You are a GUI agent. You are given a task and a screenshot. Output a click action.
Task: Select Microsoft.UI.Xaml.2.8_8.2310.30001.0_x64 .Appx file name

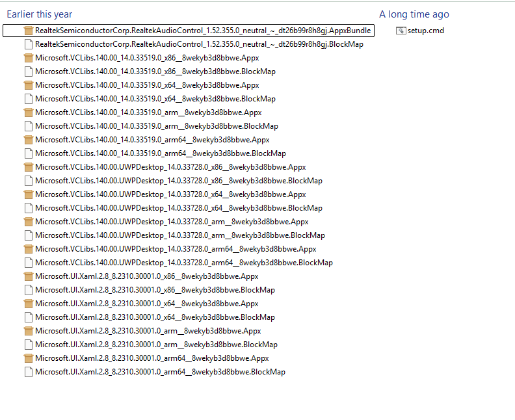(147, 304)
